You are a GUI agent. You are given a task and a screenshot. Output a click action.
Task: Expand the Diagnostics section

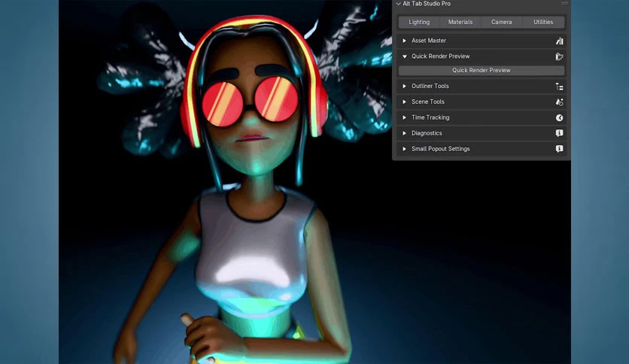404,133
